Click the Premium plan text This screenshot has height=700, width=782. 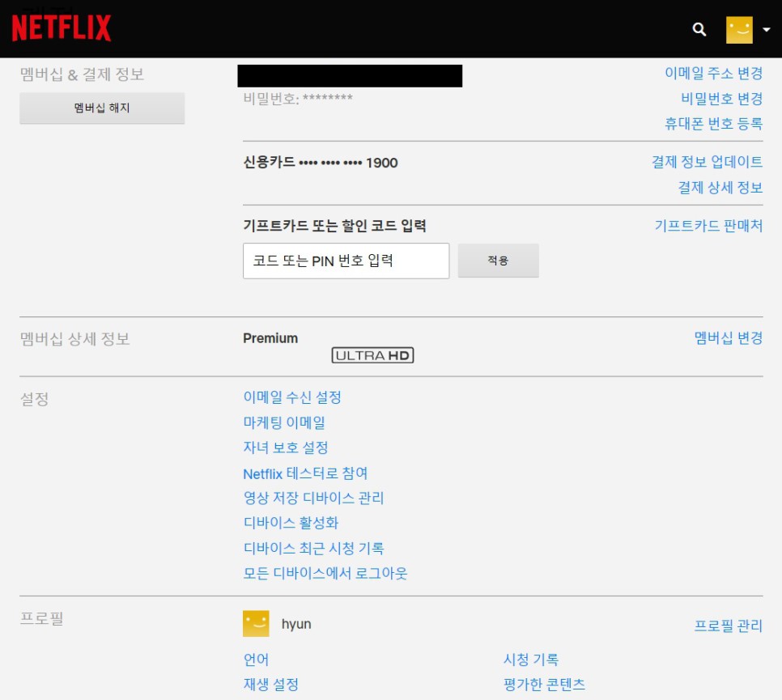point(270,338)
